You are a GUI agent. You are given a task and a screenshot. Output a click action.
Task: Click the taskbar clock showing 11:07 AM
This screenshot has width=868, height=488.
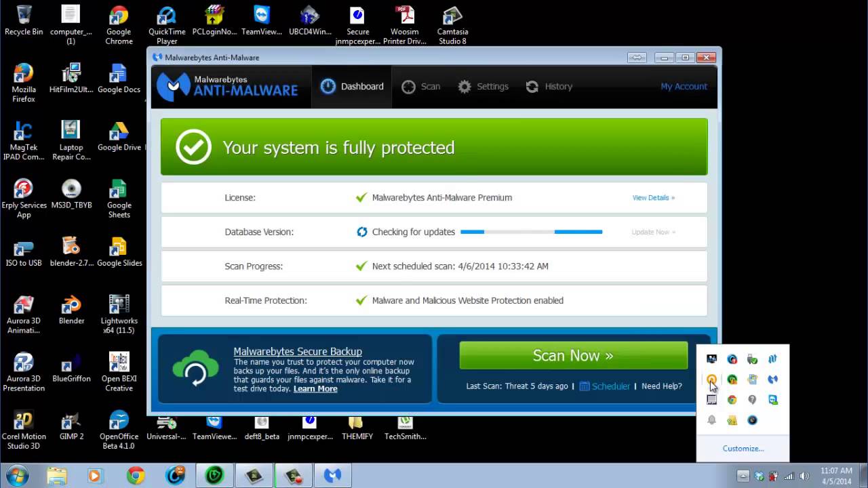836,476
